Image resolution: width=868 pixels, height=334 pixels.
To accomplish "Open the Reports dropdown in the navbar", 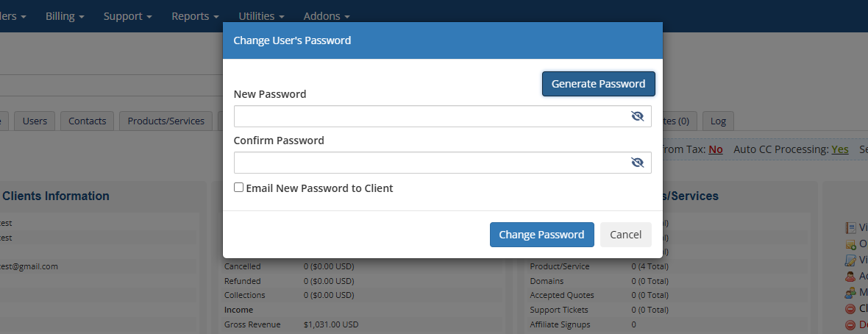I will pyautogui.click(x=195, y=15).
